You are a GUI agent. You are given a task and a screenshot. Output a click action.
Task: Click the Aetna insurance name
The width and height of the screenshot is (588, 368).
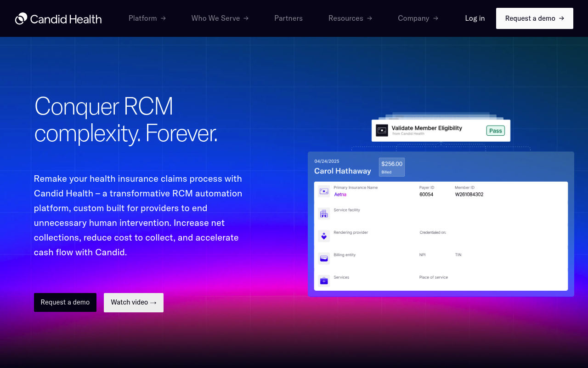(340, 195)
